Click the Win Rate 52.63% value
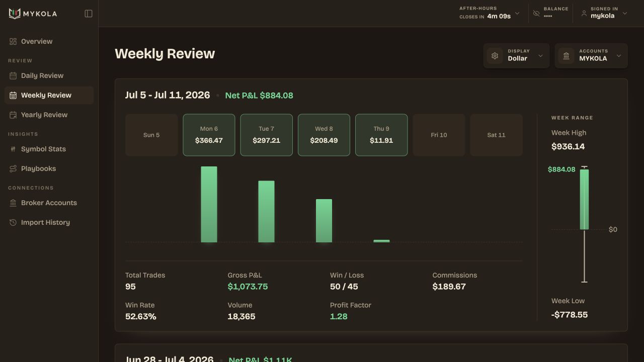 pos(141,317)
